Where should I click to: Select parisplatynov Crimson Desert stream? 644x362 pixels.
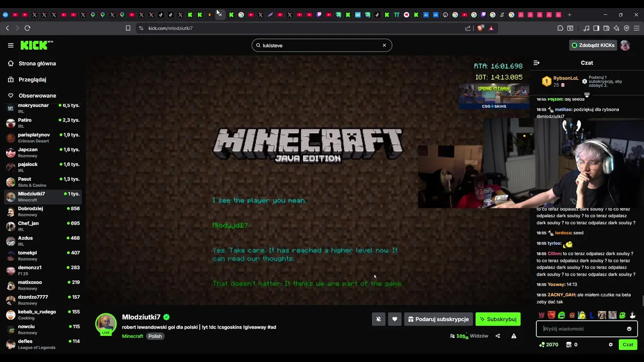[43, 138]
